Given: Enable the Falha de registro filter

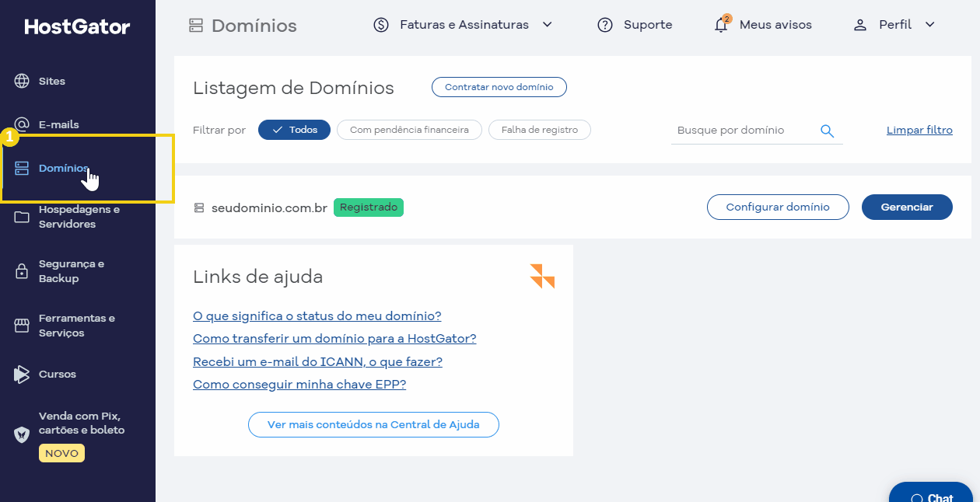Looking at the screenshot, I should [x=539, y=130].
